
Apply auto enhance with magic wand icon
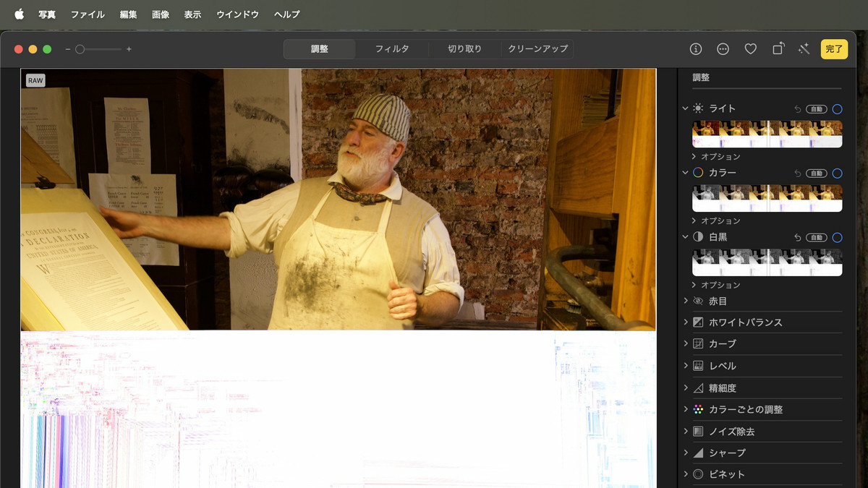(804, 49)
